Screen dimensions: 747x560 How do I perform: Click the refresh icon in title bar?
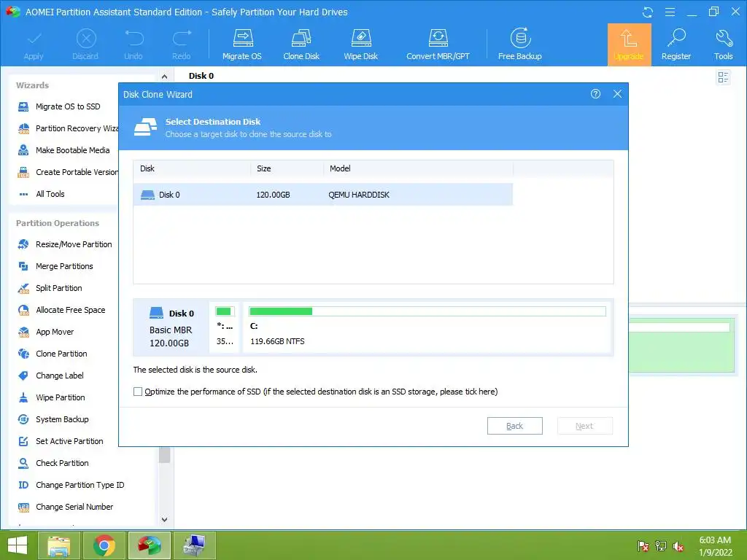click(648, 12)
